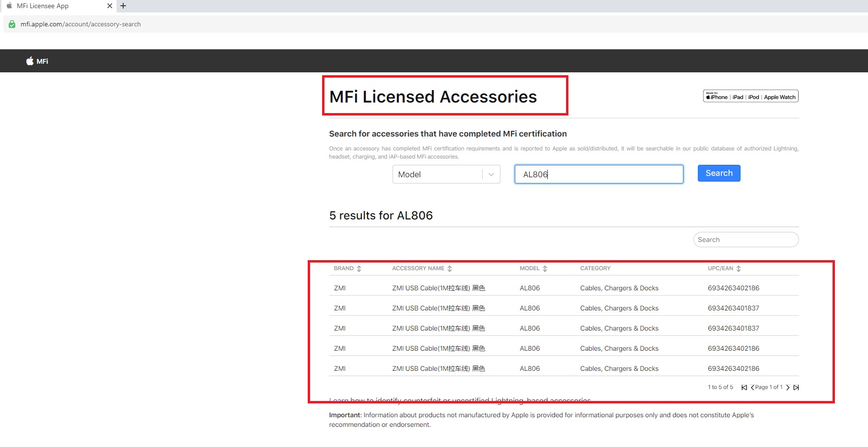Select the MFi Licensee App tab
The width and height of the screenshot is (868, 447).
(53, 6)
